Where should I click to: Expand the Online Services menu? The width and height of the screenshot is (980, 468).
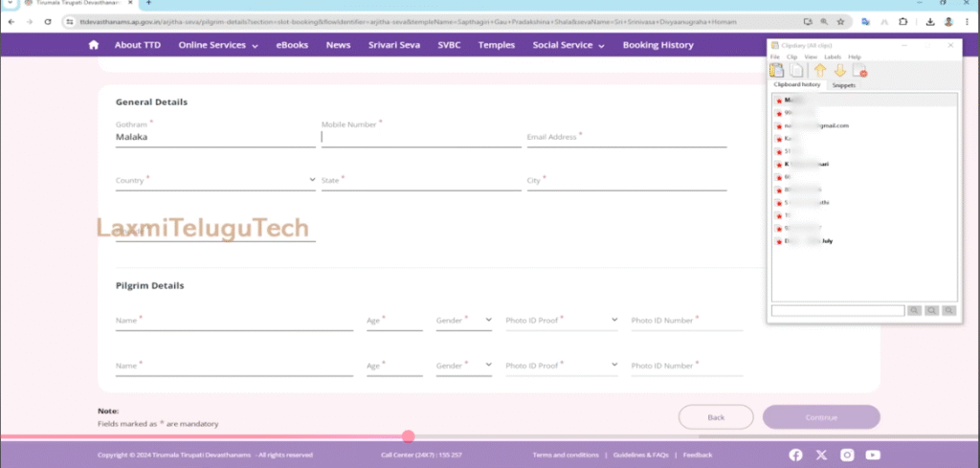218,45
